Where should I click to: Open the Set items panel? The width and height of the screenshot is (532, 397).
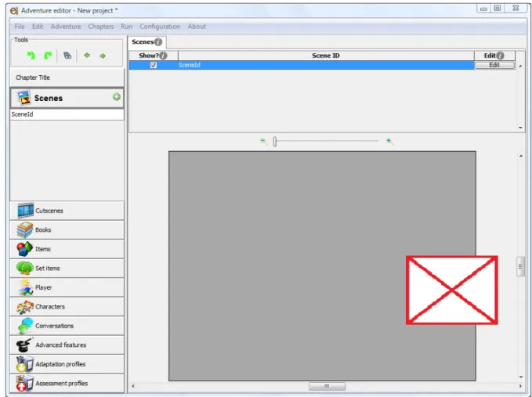(67, 268)
